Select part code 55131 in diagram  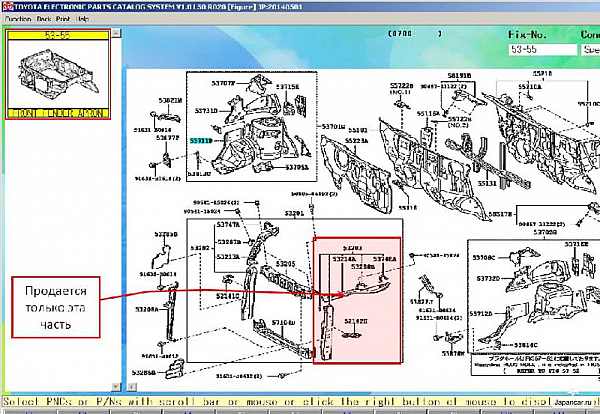(x=487, y=183)
